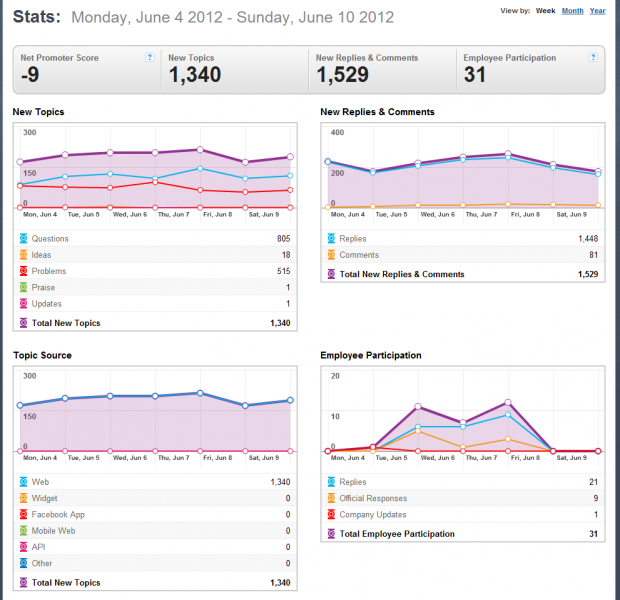Click the Fri, Jun 8 peak point in Employee Participation chart
Viewport: 620px width, 600px height.
pyautogui.click(x=508, y=403)
